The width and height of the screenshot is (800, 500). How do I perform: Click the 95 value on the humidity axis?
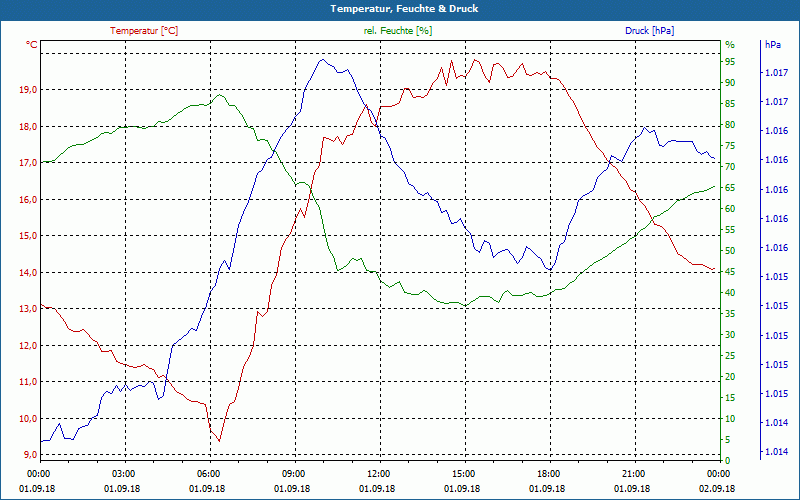(730, 62)
